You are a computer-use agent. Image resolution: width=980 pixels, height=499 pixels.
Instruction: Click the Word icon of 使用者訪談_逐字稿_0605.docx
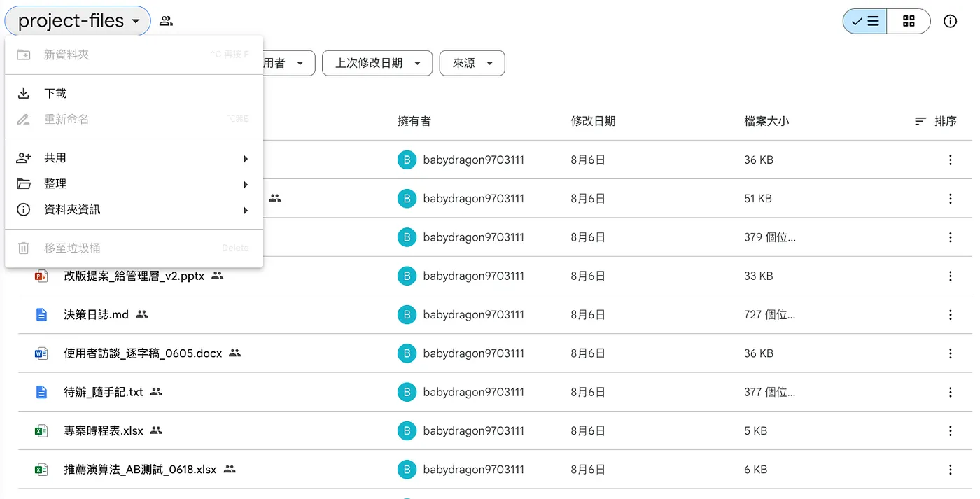[41, 353]
